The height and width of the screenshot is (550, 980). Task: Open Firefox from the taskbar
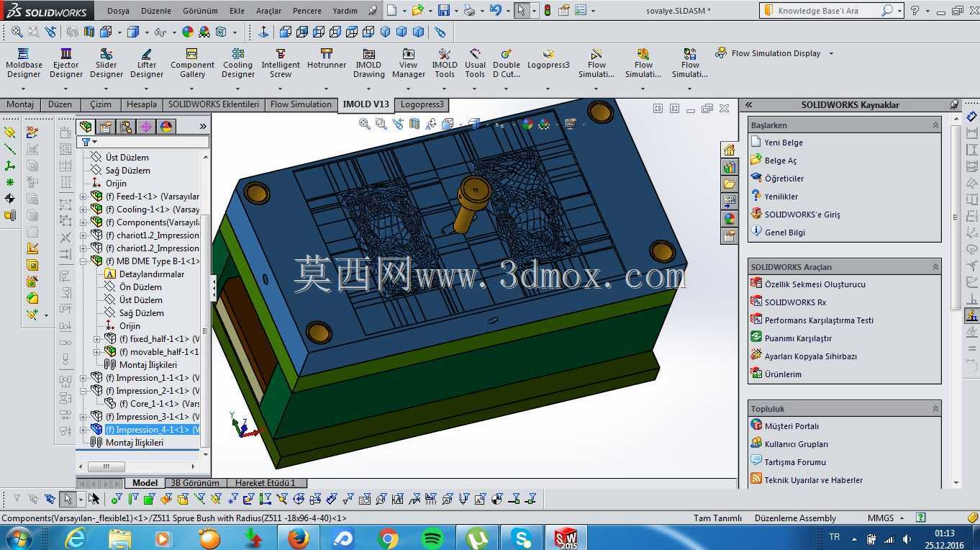coord(298,538)
